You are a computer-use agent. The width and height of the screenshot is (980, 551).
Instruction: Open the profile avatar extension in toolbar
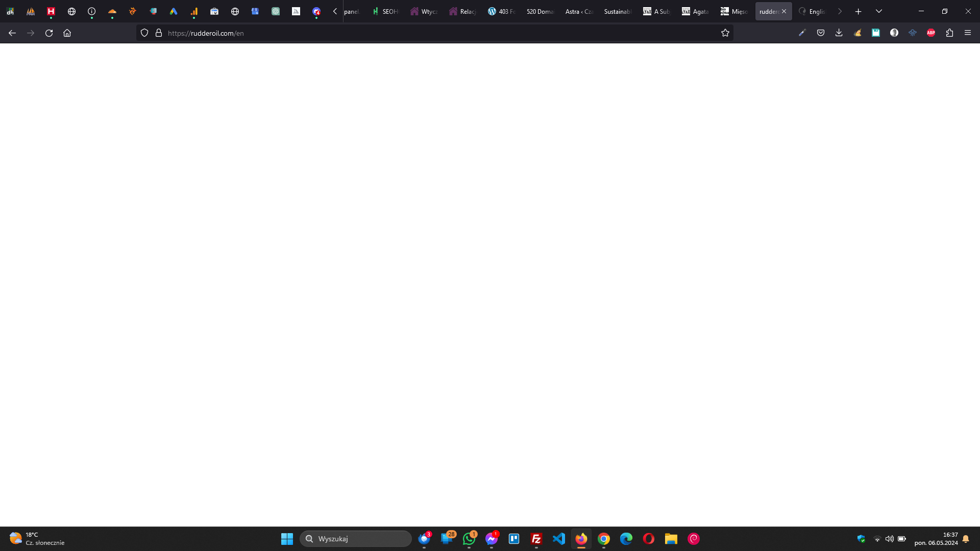[x=894, y=33]
